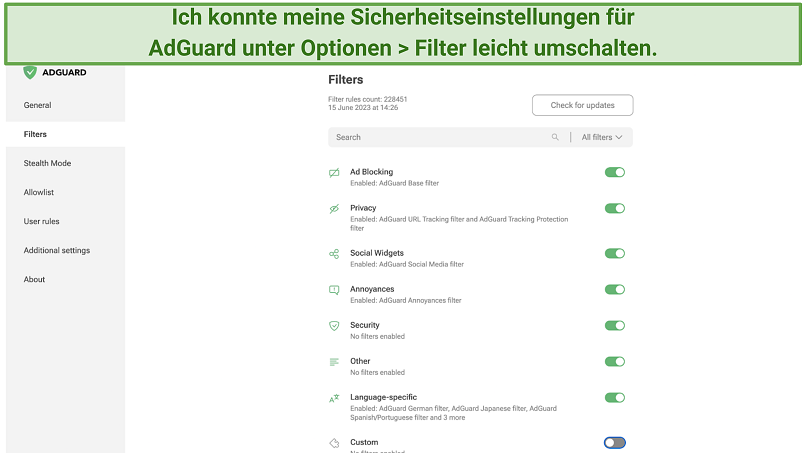
Task: Click the Other filters list icon
Action: click(334, 362)
